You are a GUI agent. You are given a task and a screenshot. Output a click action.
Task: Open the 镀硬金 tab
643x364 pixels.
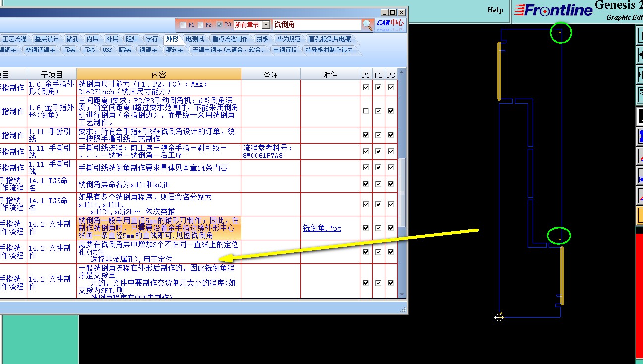tap(148, 50)
